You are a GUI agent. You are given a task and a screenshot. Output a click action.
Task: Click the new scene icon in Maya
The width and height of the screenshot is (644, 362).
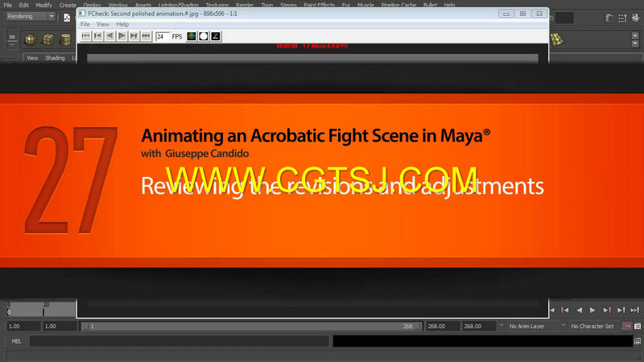(67, 17)
